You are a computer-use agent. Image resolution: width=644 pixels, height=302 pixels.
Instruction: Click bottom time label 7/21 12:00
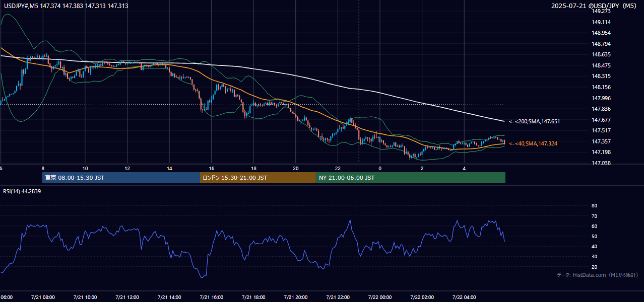[x=127, y=297]
